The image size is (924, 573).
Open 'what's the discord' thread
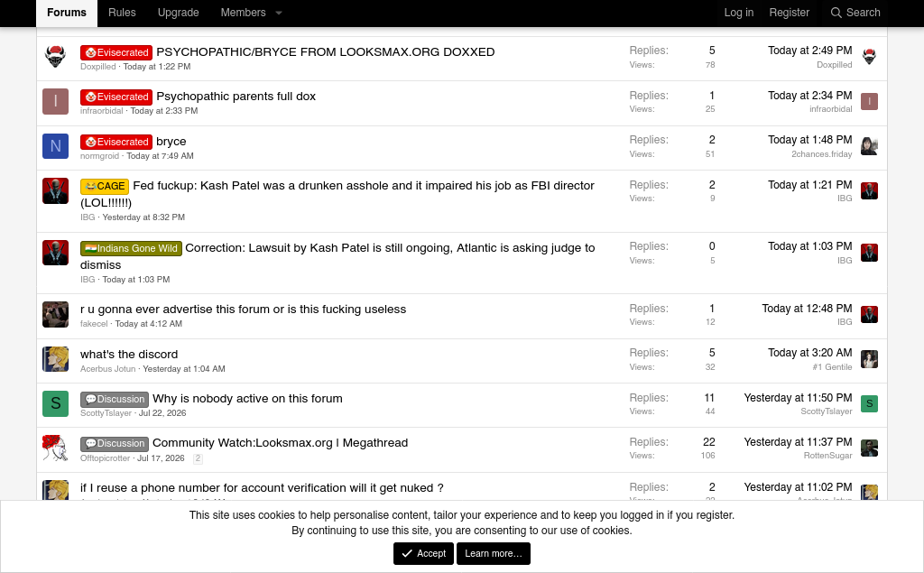pyautogui.click(x=129, y=355)
